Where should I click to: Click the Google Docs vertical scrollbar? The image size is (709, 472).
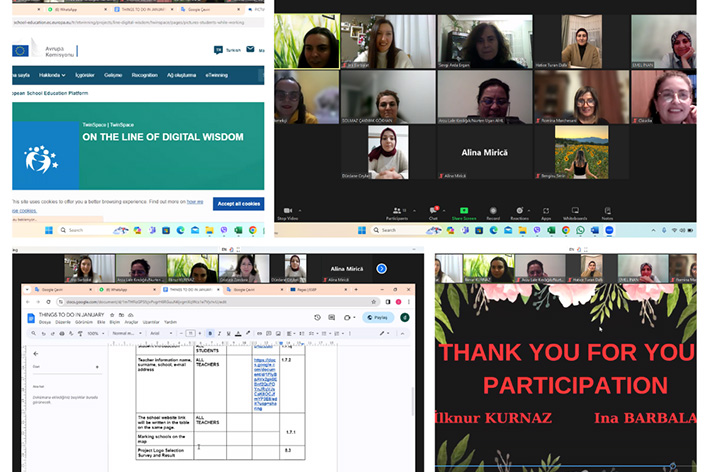pos(414,400)
